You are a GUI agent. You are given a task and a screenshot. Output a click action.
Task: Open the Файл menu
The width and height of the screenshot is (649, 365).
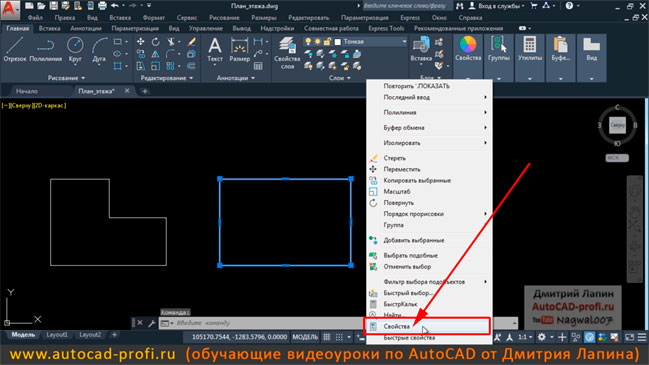pos(35,18)
